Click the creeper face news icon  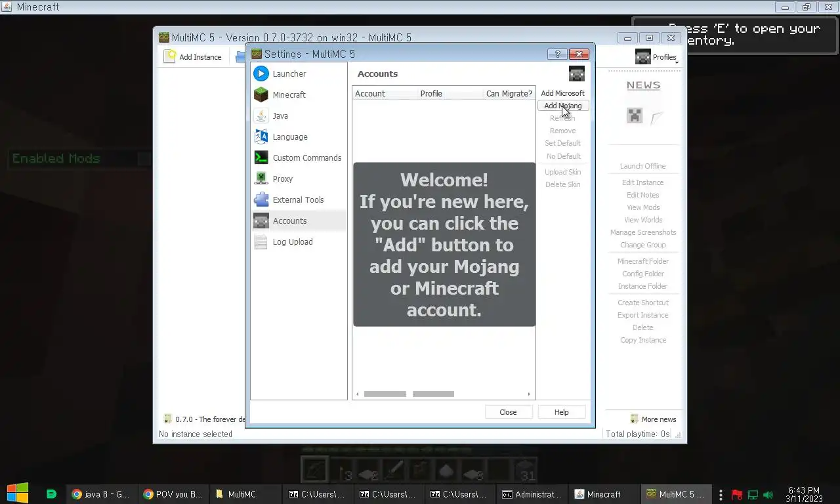pos(634,116)
